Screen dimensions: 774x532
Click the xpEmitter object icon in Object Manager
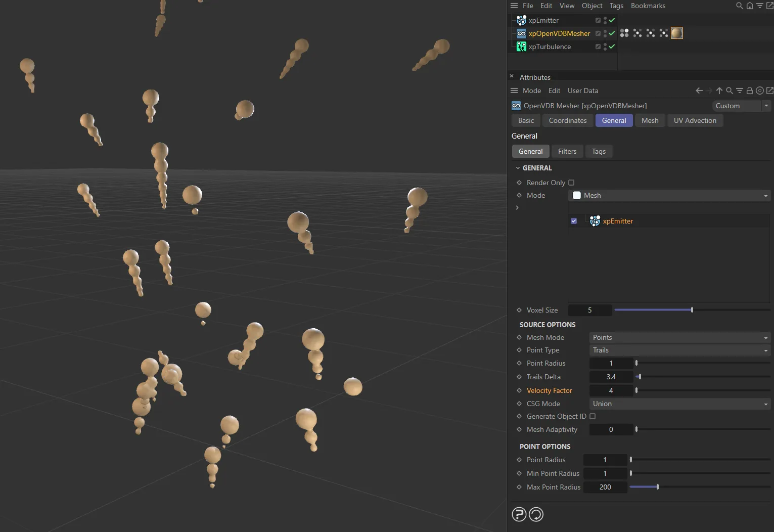click(x=521, y=20)
